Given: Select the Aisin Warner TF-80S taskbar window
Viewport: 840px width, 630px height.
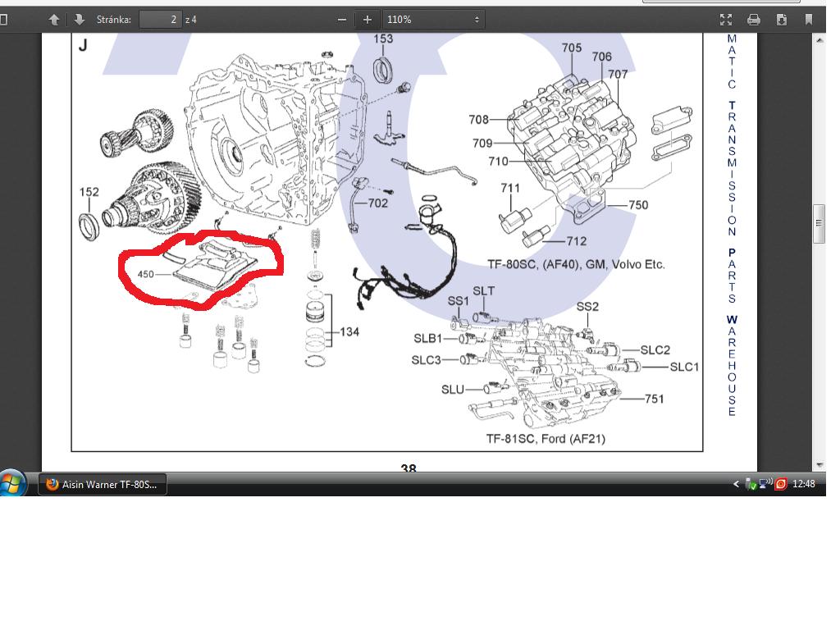Looking at the screenshot, I should 103,484.
